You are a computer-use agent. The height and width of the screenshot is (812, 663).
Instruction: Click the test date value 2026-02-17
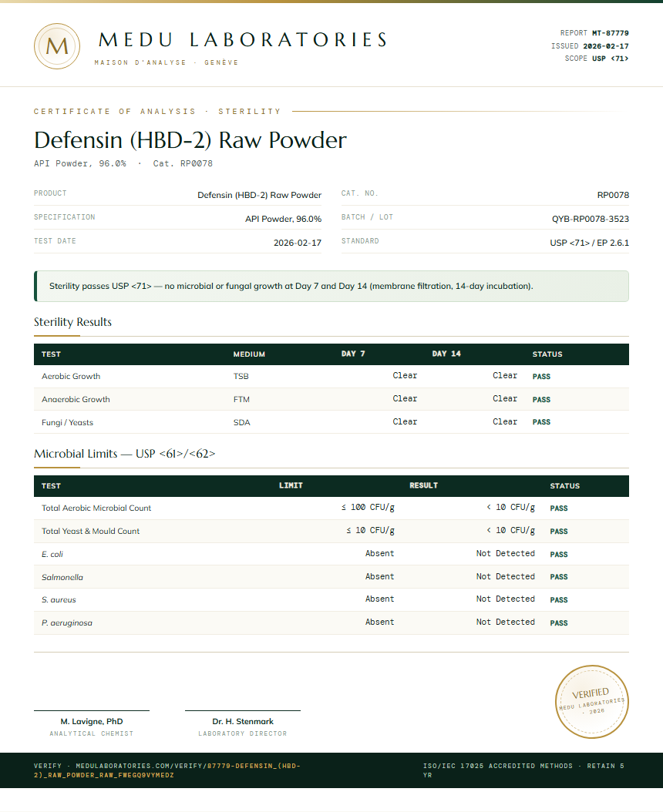coord(297,243)
